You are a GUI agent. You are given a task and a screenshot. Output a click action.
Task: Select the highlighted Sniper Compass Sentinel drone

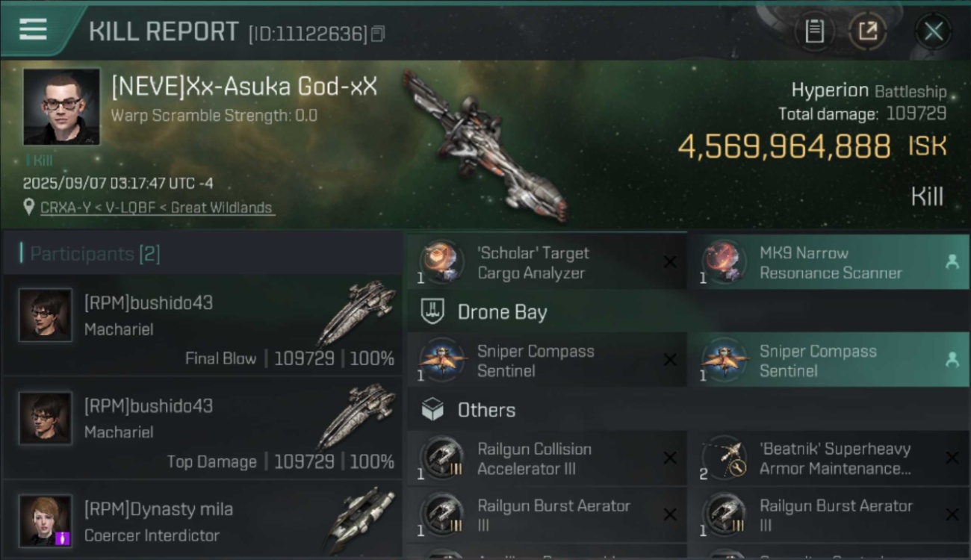point(828,361)
